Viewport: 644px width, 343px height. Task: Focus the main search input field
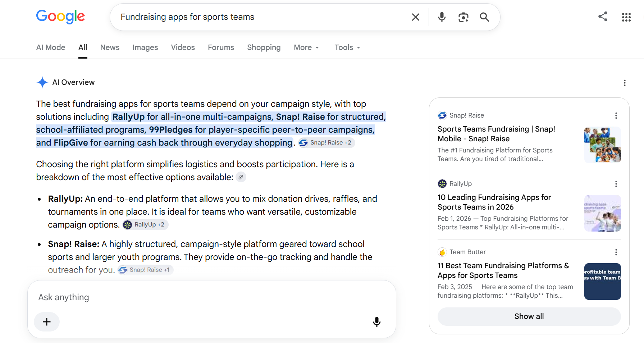coord(262,17)
